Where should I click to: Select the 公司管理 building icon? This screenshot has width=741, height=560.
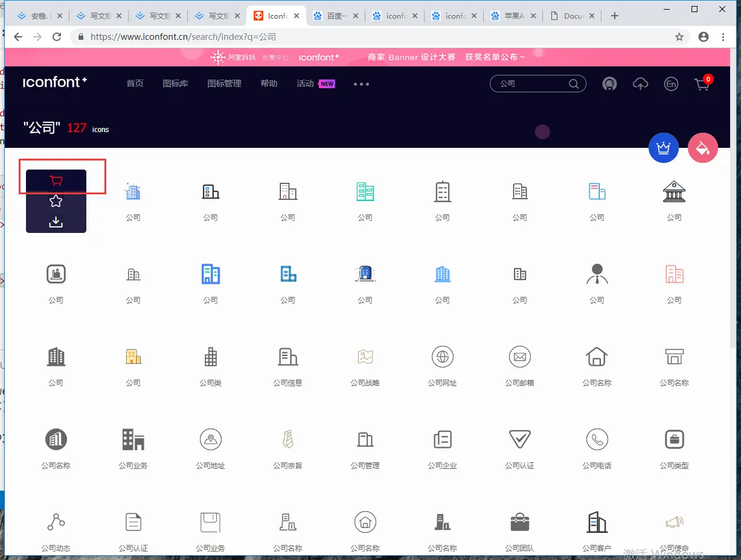pos(365,440)
